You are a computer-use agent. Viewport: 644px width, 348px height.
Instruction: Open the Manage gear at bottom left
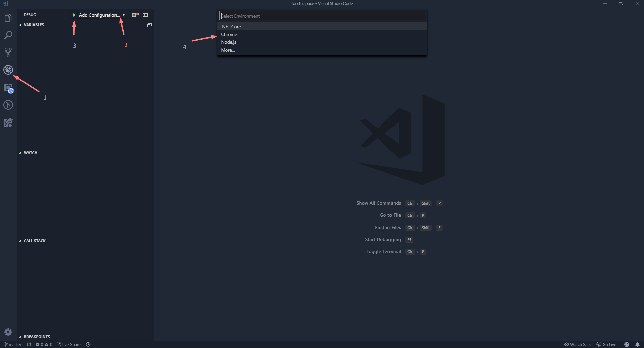pos(8,332)
